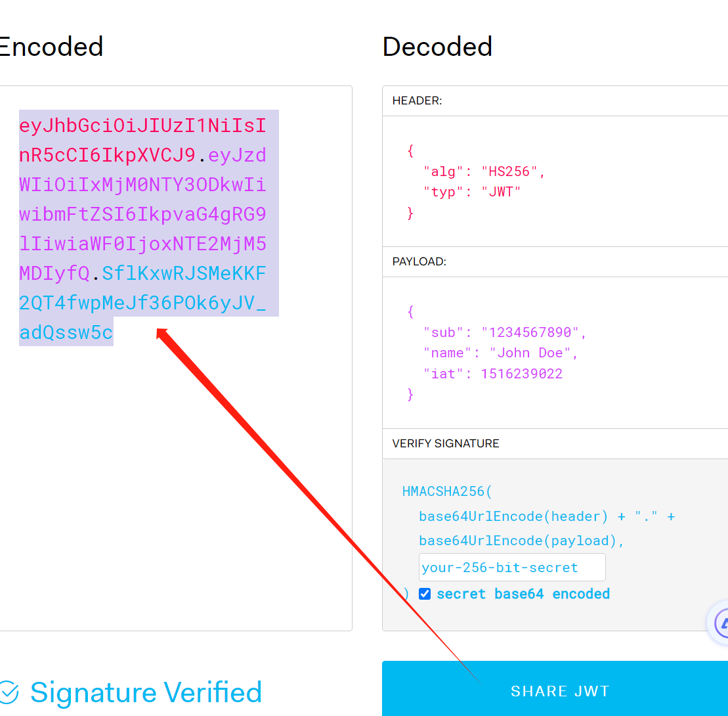Open the floating round assistant icon
The width and height of the screenshot is (728, 716).
point(719,623)
